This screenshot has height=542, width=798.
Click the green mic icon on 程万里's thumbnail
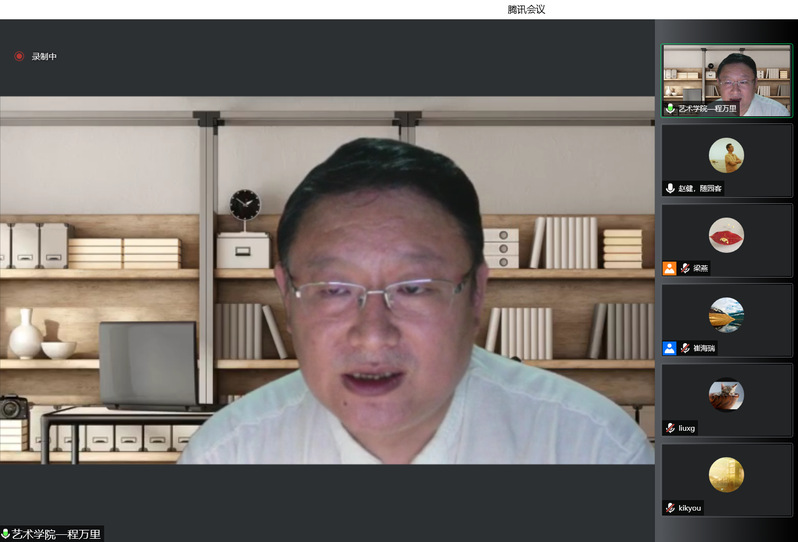pyautogui.click(x=670, y=108)
